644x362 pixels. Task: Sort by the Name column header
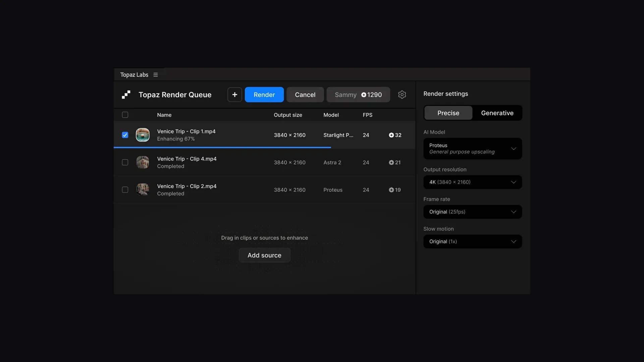[x=164, y=115]
